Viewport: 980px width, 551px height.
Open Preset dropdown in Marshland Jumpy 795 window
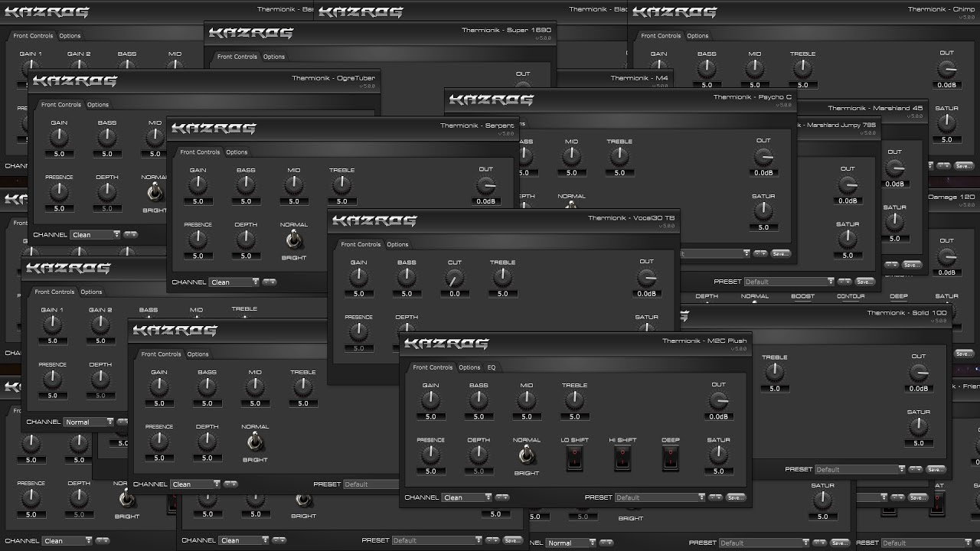790,282
